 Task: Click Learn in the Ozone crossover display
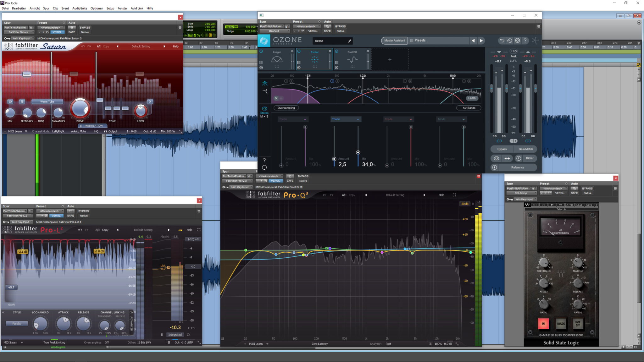point(472,98)
